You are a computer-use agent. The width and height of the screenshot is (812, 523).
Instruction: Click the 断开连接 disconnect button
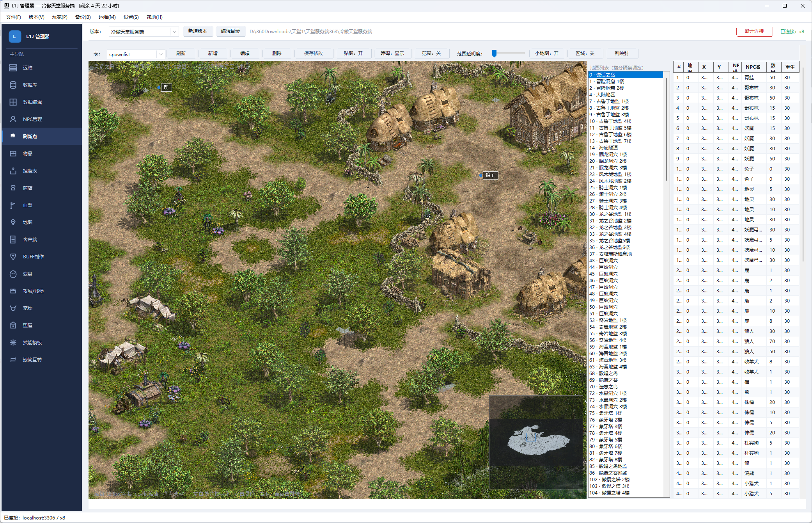pyautogui.click(x=754, y=31)
